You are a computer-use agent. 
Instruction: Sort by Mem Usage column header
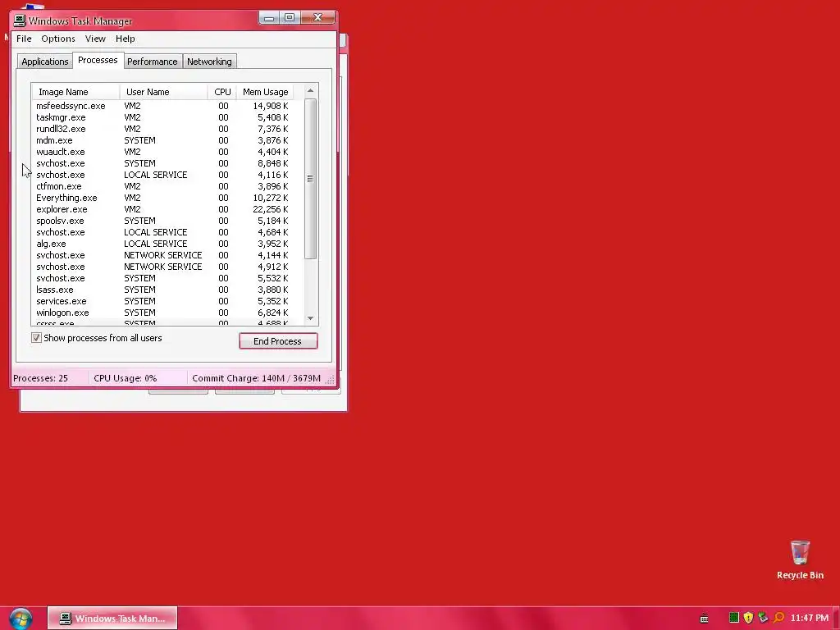[265, 92]
